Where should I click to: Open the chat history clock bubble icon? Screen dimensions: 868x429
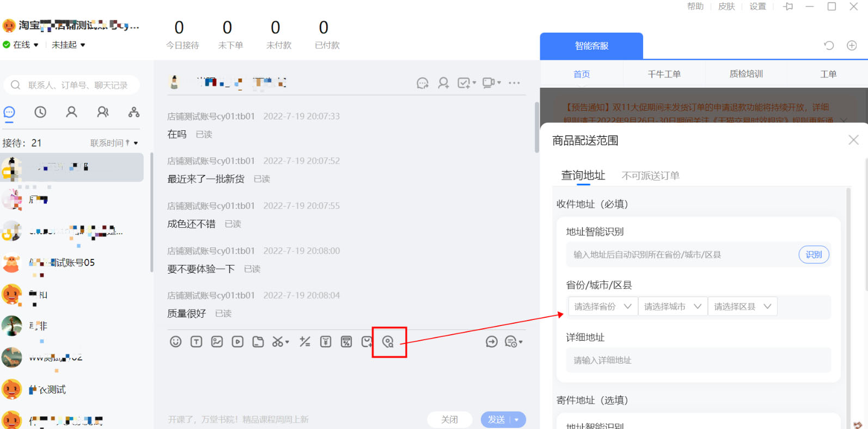pyautogui.click(x=511, y=342)
